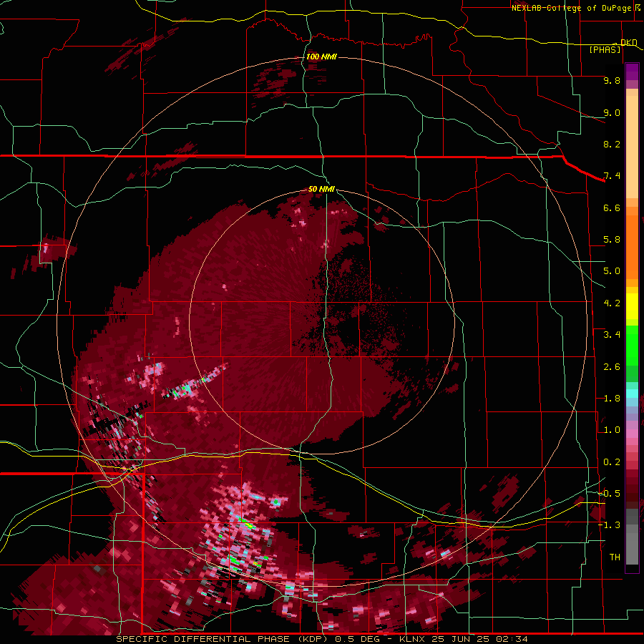Click the 1.8 value on the color scale
Viewport: 644px width, 644px height.
click(612, 399)
